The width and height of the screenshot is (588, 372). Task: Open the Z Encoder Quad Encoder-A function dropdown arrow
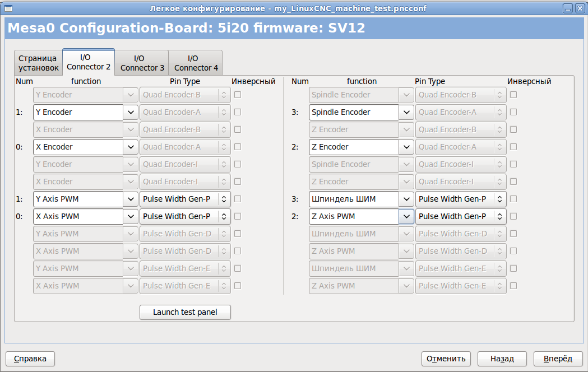(x=406, y=147)
